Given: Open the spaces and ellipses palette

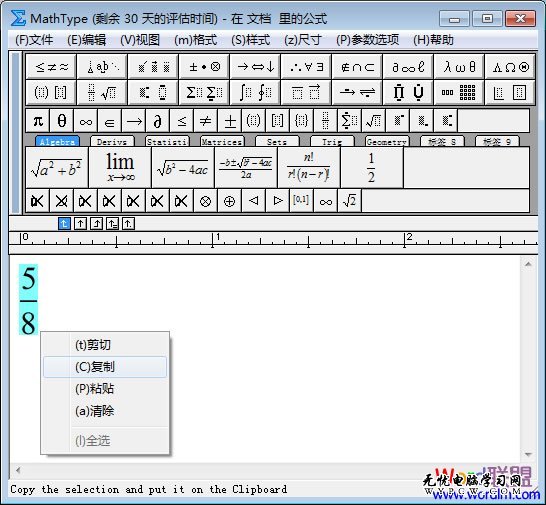Looking at the screenshot, I should pos(102,66).
